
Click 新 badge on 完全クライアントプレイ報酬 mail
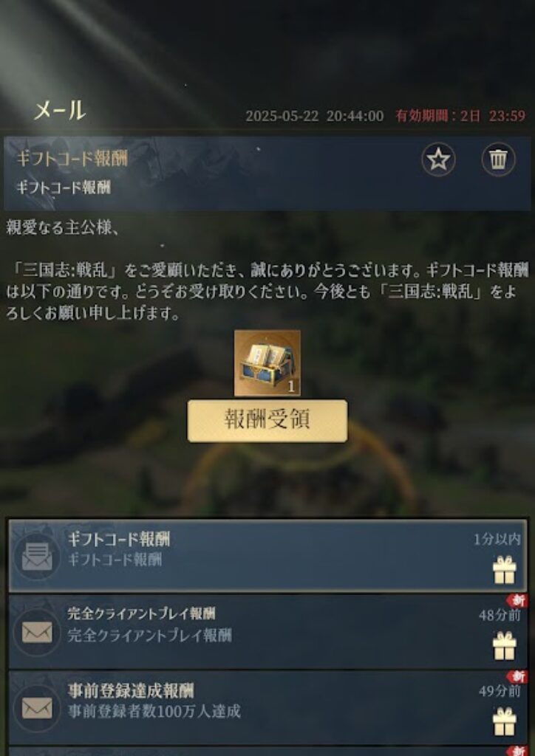[517, 601]
